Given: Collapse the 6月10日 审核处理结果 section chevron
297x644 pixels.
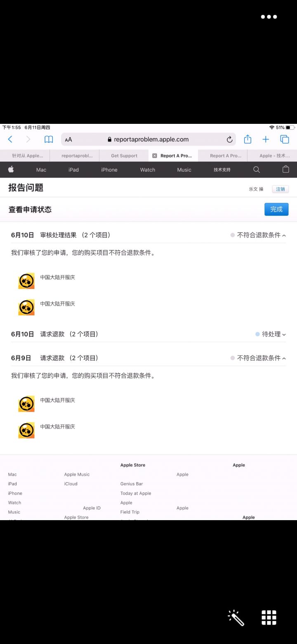Looking at the screenshot, I should (x=284, y=235).
